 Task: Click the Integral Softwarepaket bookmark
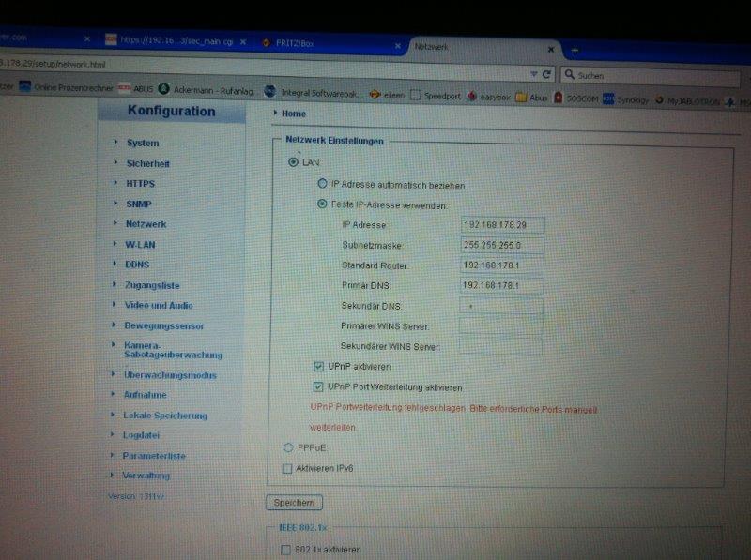tap(314, 92)
